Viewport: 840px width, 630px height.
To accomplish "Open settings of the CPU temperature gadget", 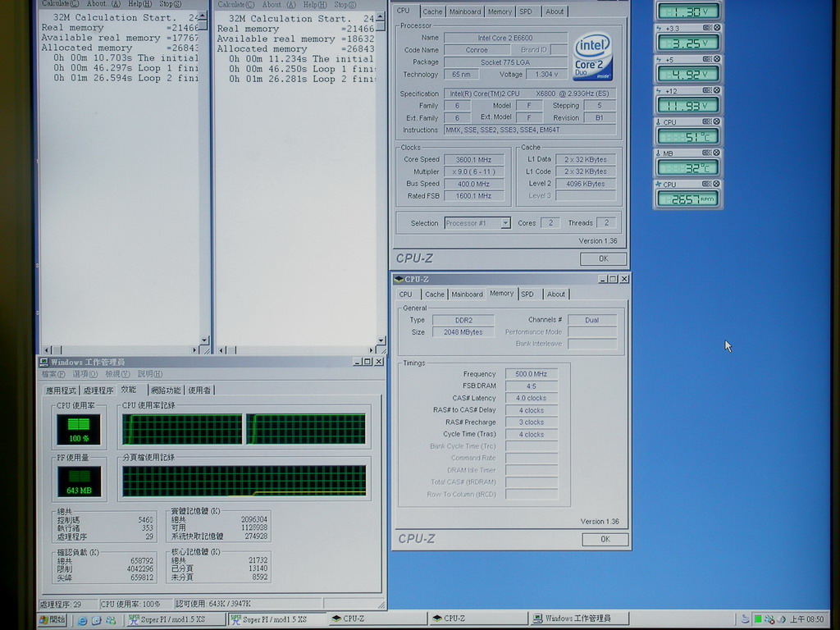I will [x=707, y=121].
